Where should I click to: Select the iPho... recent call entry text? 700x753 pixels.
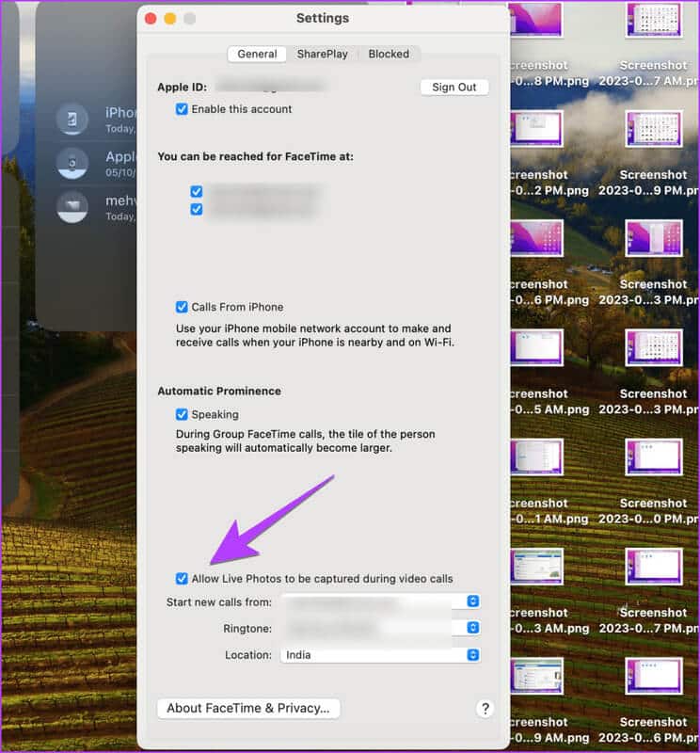(121, 120)
